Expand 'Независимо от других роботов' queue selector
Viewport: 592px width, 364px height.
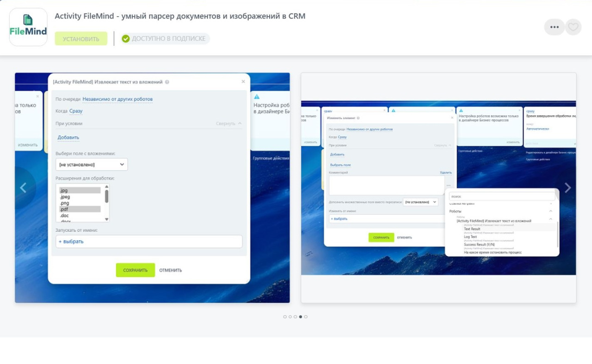pyautogui.click(x=117, y=99)
